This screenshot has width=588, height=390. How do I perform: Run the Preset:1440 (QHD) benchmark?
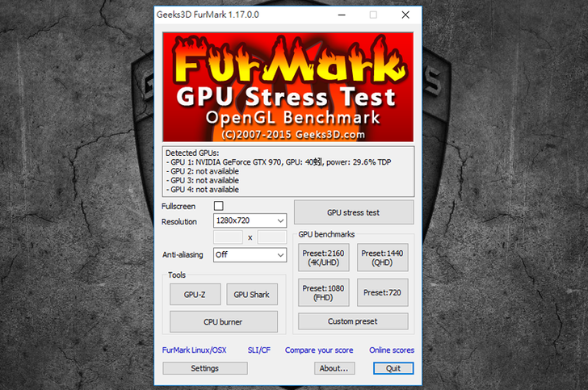tap(383, 258)
